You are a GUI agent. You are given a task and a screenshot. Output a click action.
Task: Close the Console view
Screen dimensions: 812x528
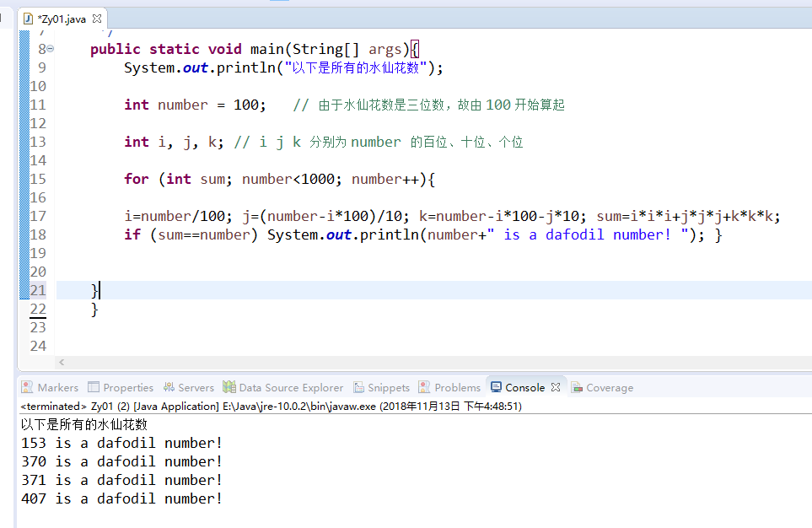tap(556, 387)
